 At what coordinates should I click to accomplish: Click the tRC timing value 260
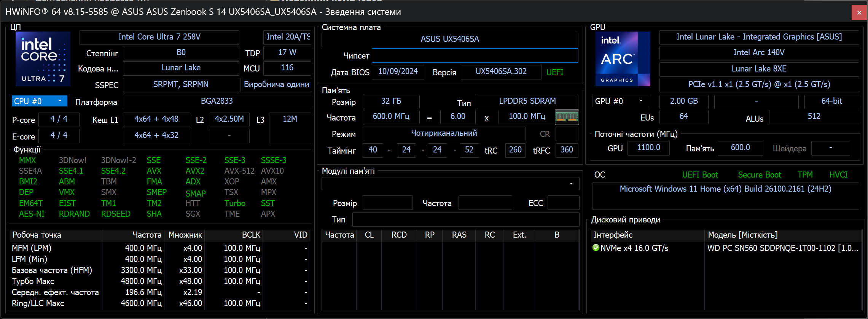516,150
